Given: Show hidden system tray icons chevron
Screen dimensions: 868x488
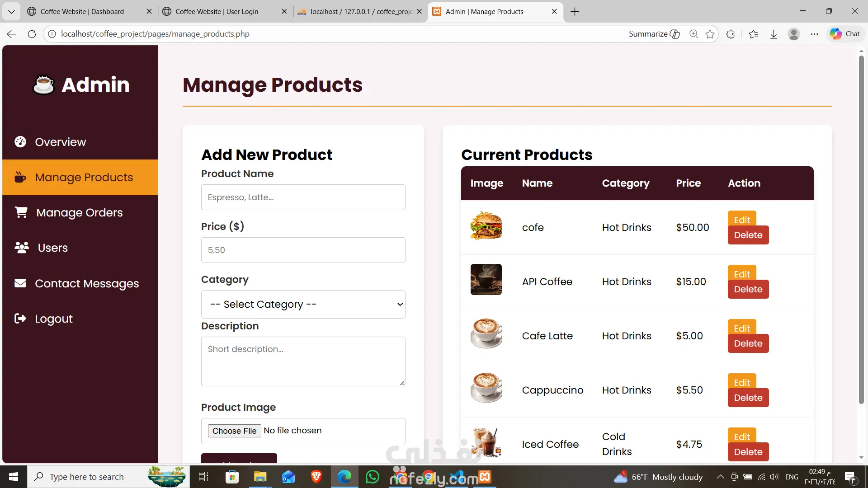Looking at the screenshot, I should click(720, 477).
